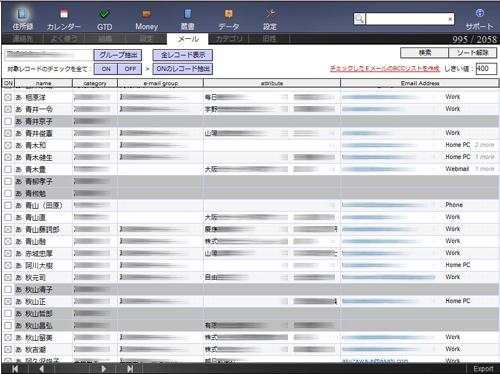The width and height of the screenshot is (500, 374).
Task: Switch to the メール tab
Action: tap(188, 39)
